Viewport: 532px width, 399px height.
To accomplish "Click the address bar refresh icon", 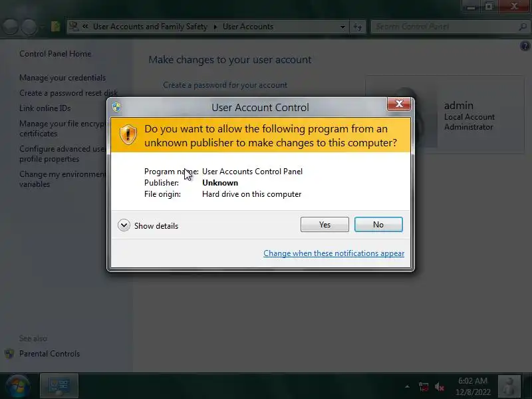I will tap(357, 27).
